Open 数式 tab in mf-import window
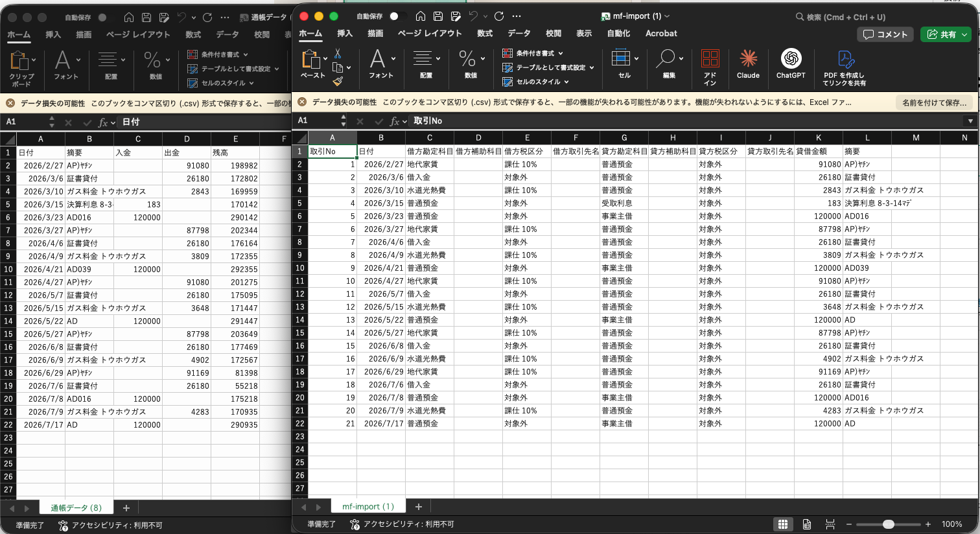Screen dimensions: 980x534 coord(485,34)
